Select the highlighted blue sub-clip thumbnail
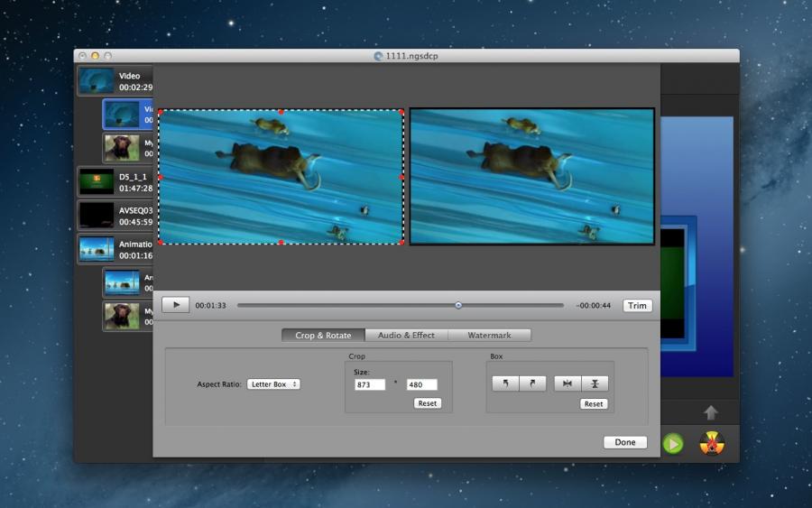The image size is (812, 508). click(x=122, y=115)
